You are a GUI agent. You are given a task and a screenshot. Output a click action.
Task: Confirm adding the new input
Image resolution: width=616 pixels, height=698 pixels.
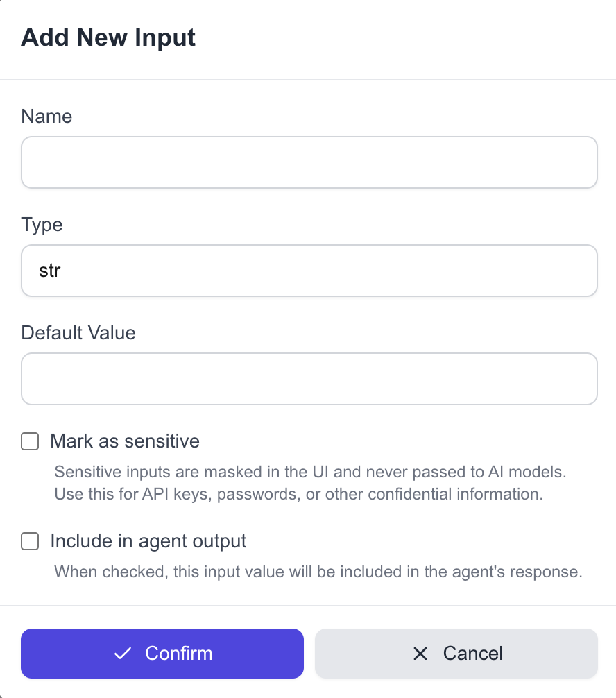162,653
